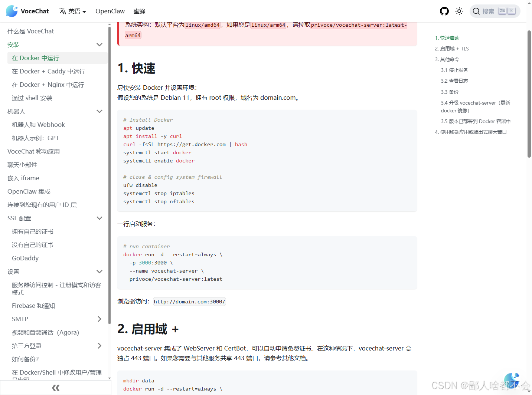This screenshot has width=532, height=395.
Task: Collapse the 设置 section chevron
Action: coord(99,271)
